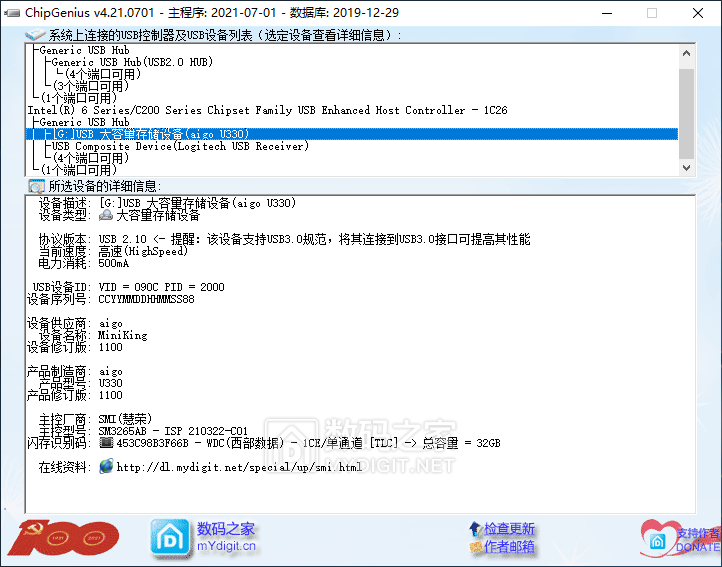The height and width of the screenshot is (567, 722).
Task: Click the donate heart icon
Action: coord(658,539)
